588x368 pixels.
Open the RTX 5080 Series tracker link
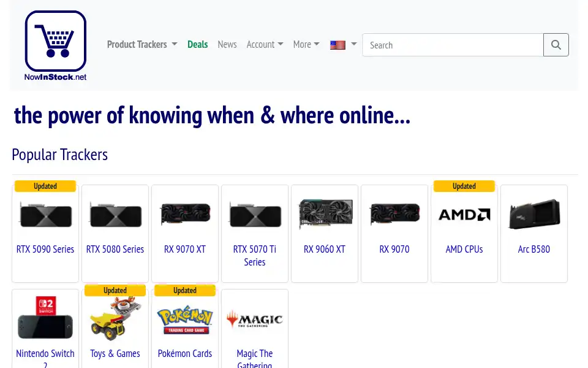(115, 250)
